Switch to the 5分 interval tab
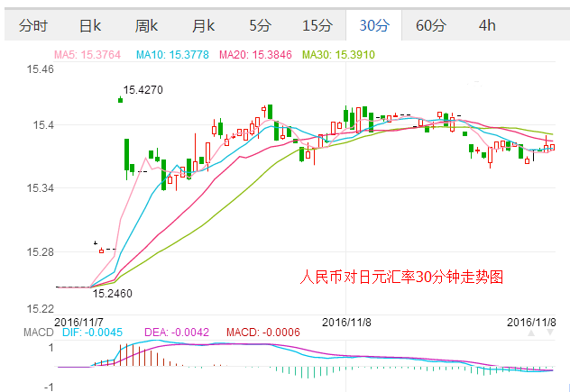Image resolution: width=570 pixels, height=392 pixels. pyautogui.click(x=260, y=25)
